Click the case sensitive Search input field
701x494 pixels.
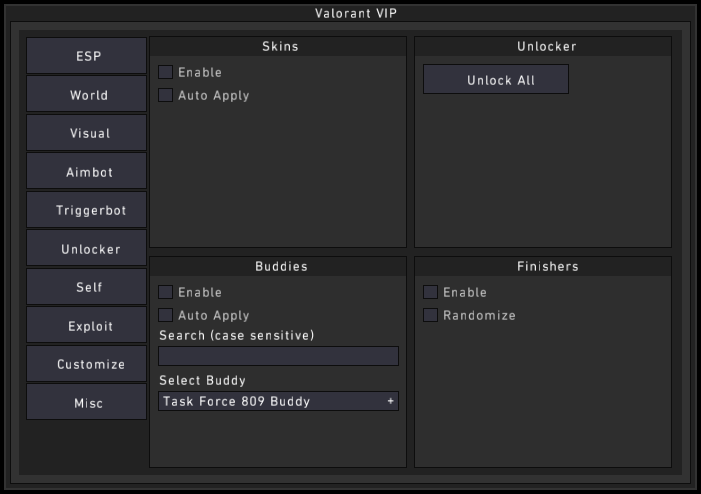tap(278, 356)
